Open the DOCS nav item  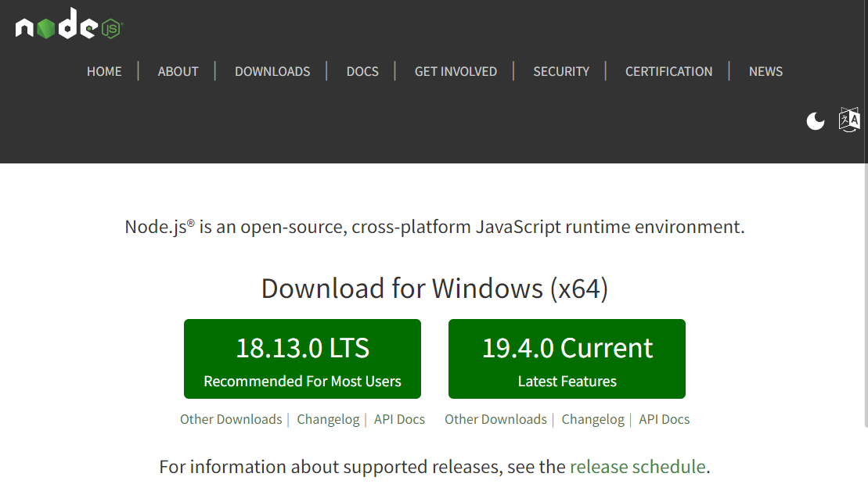(362, 71)
